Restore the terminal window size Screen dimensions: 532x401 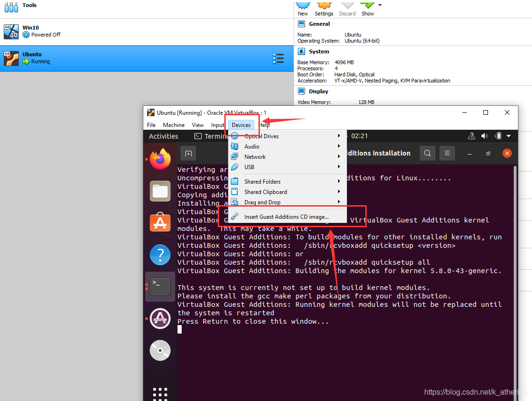488,153
